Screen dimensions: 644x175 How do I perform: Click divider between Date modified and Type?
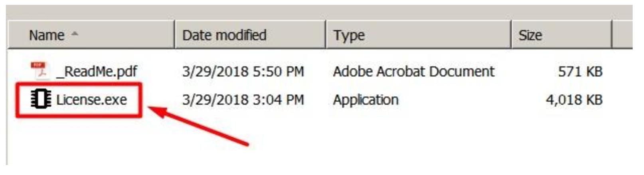click(x=326, y=35)
